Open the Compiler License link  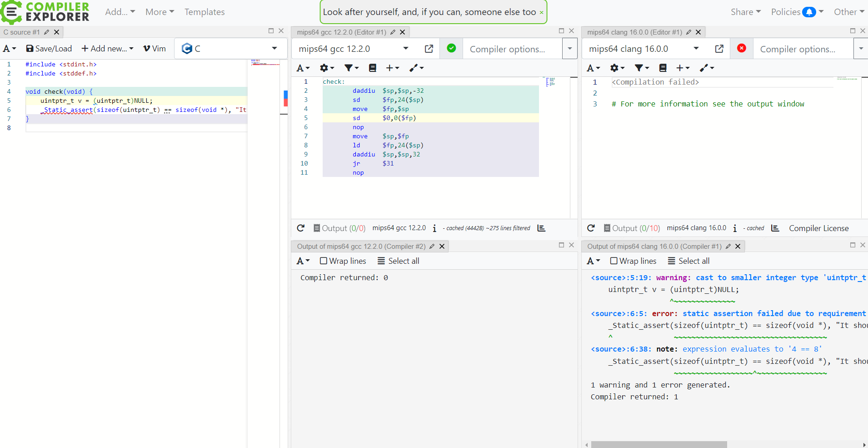818,228
